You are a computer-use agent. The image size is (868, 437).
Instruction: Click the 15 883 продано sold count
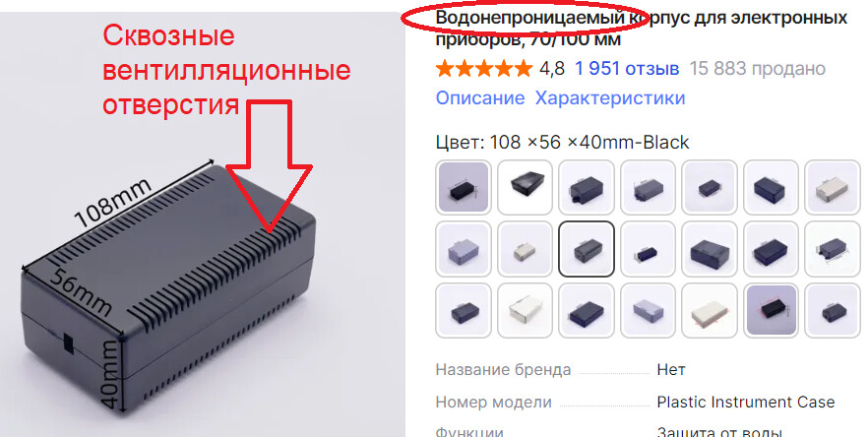pos(758,69)
